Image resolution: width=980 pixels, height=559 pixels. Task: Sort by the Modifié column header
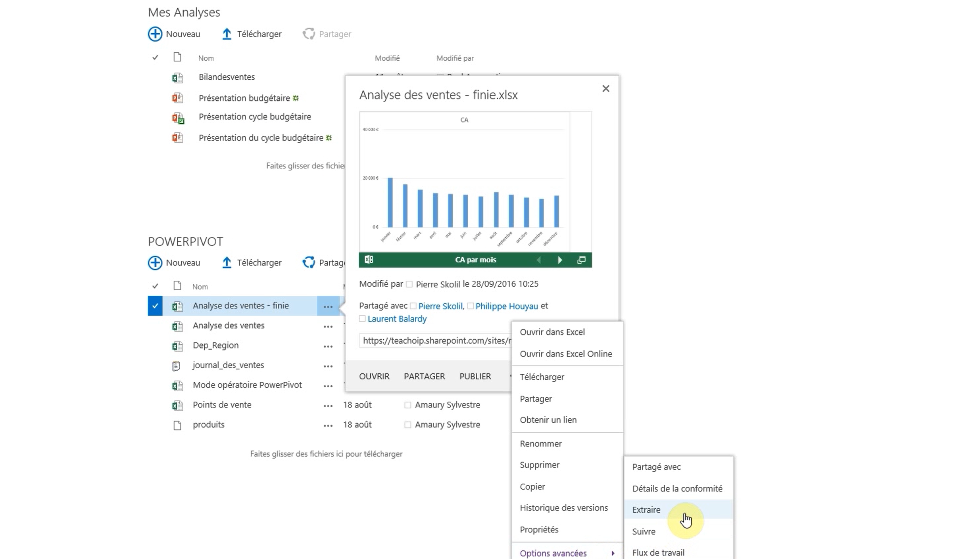pos(387,58)
